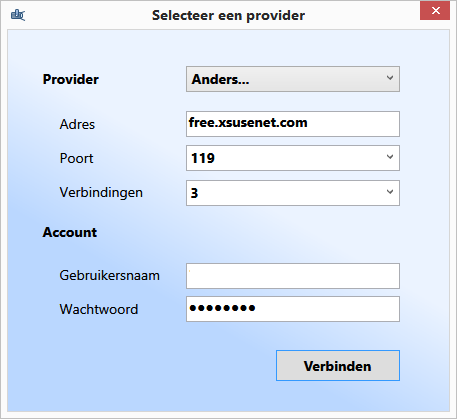Click the Wachtwoord label
Screen dimensions: 457x419
pos(99,309)
